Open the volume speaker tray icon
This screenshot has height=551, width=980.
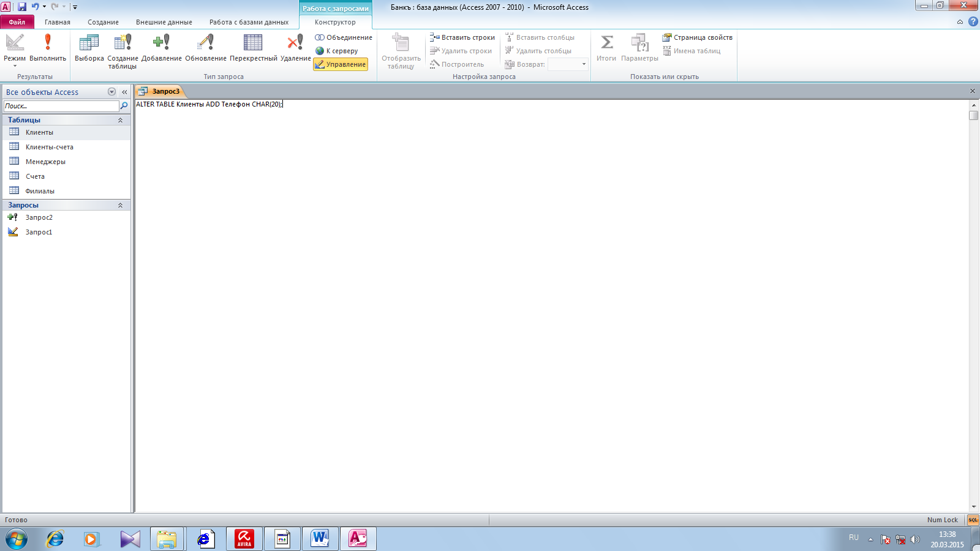click(915, 539)
